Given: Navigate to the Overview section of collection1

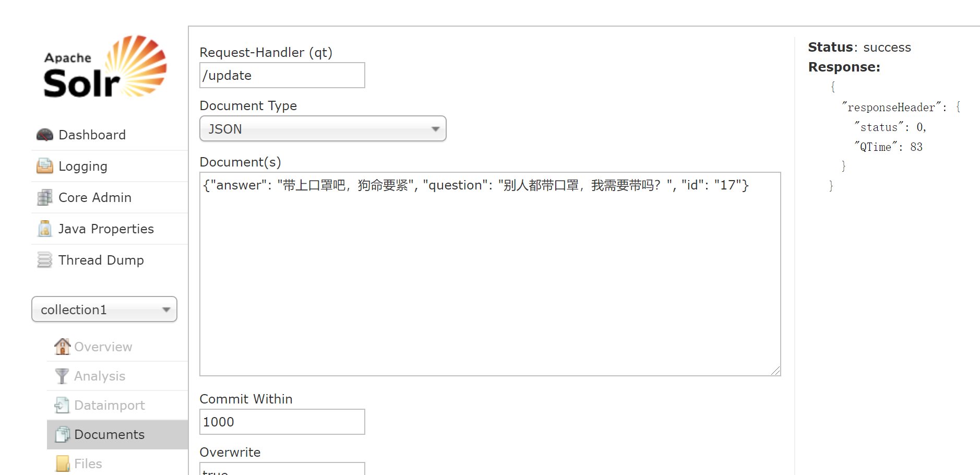Looking at the screenshot, I should (102, 346).
